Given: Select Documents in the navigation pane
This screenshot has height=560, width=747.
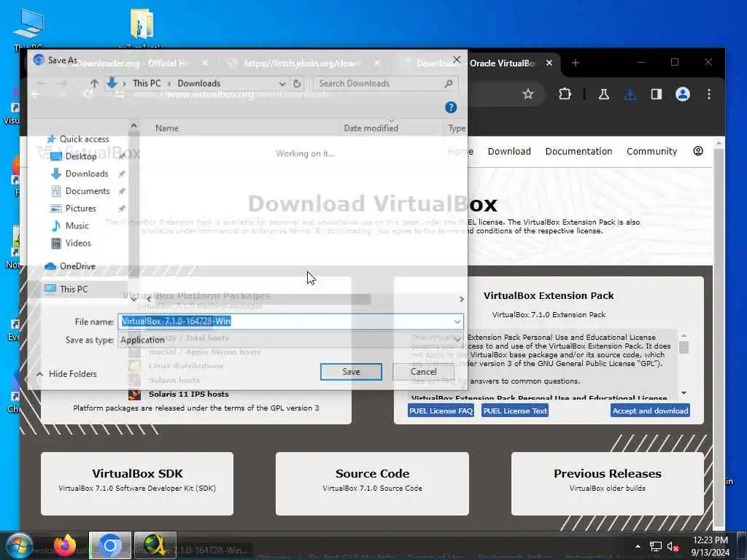Looking at the screenshot, I should (x=88, y=191).
